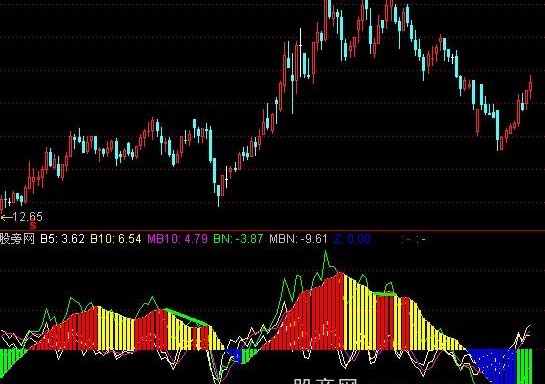Click the blue Z: 0.00 value

tap(352, 239)
